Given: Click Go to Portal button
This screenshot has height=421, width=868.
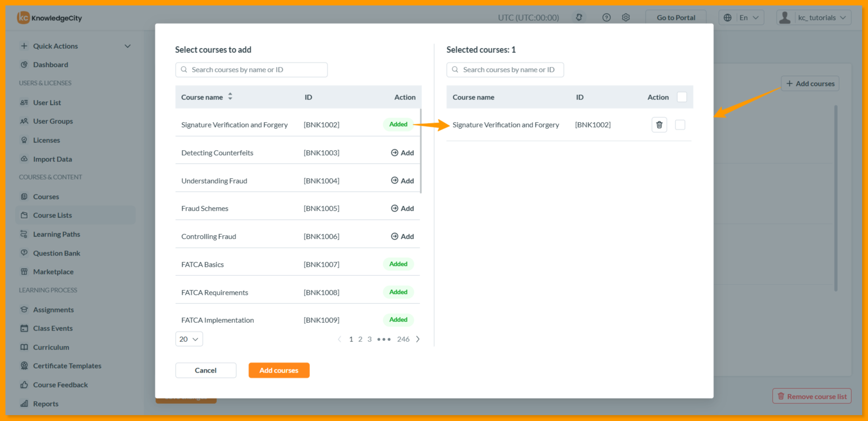Looking at the screenshot, I should click(676, 18).
